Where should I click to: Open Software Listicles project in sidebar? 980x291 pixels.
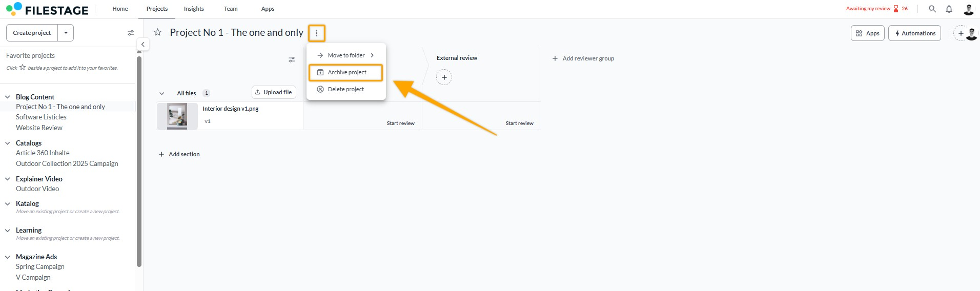(41, 117)
